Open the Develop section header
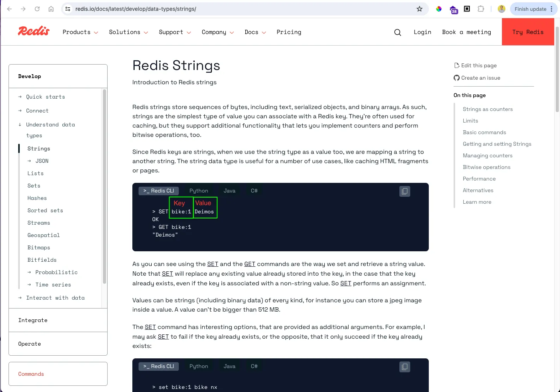This screenshot has width=560, height=392. (58, 77)
